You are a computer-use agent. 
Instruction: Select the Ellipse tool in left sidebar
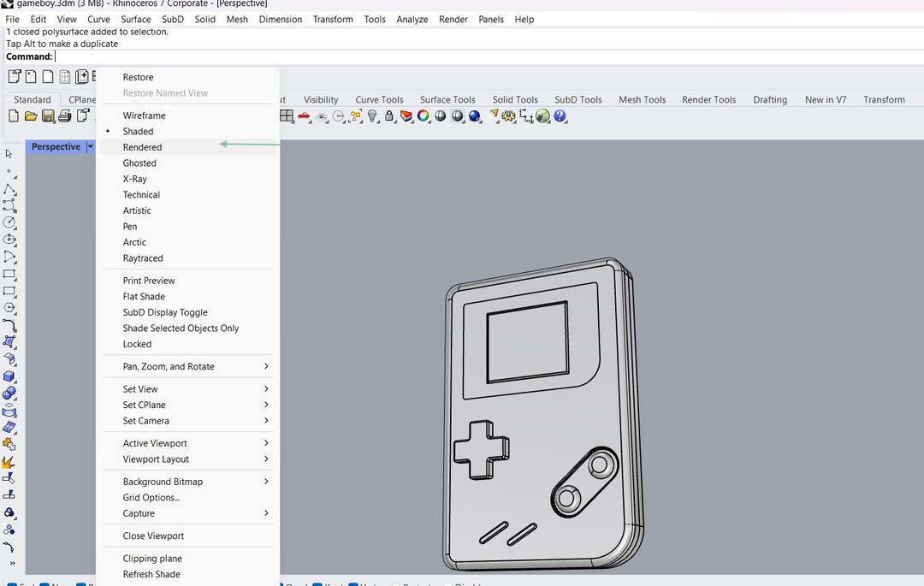[9, 240]
